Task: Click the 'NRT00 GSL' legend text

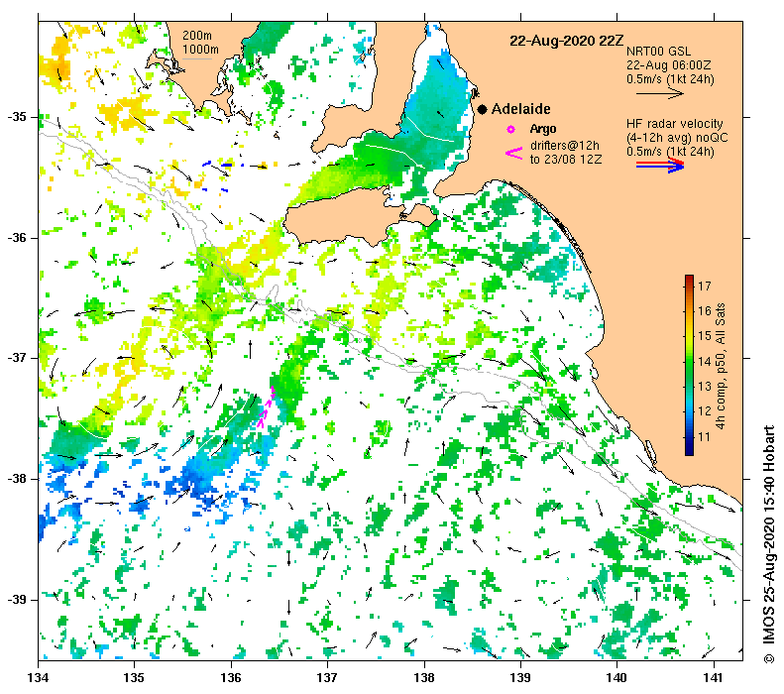Action: [658, 51]
